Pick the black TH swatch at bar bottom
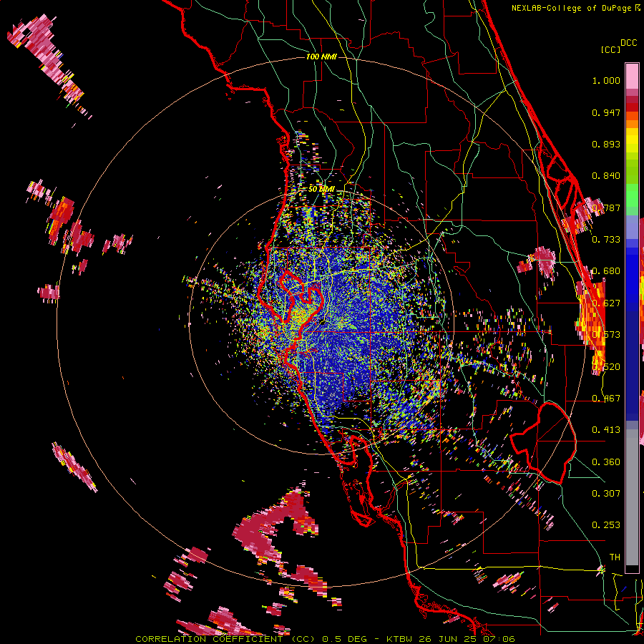The height and width of the screenshot is (644, 644). pyautogui.click(x=632, y=569)
